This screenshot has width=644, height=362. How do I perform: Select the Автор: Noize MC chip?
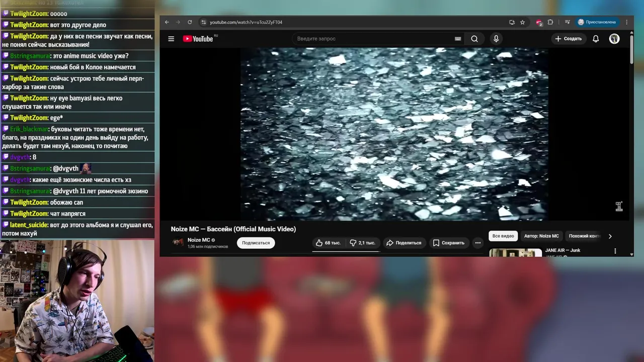coord(541,236)
